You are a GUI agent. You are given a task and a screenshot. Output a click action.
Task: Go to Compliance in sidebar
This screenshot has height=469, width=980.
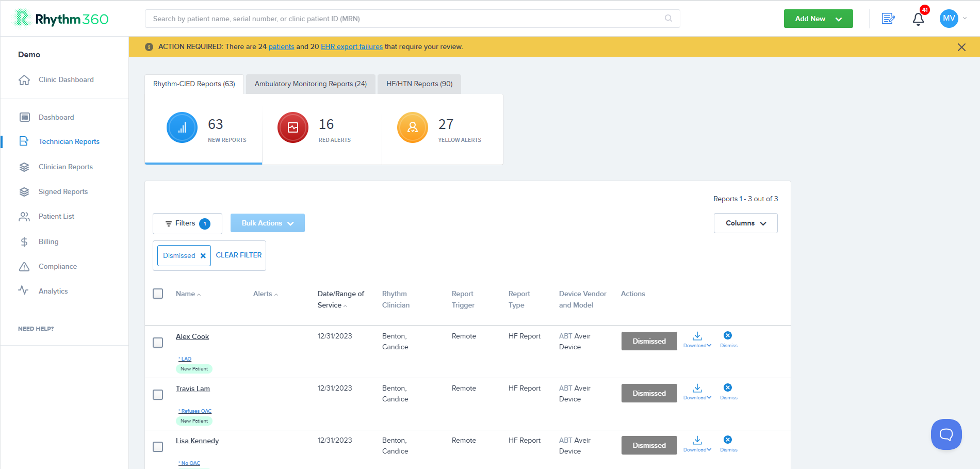[58, 266]
